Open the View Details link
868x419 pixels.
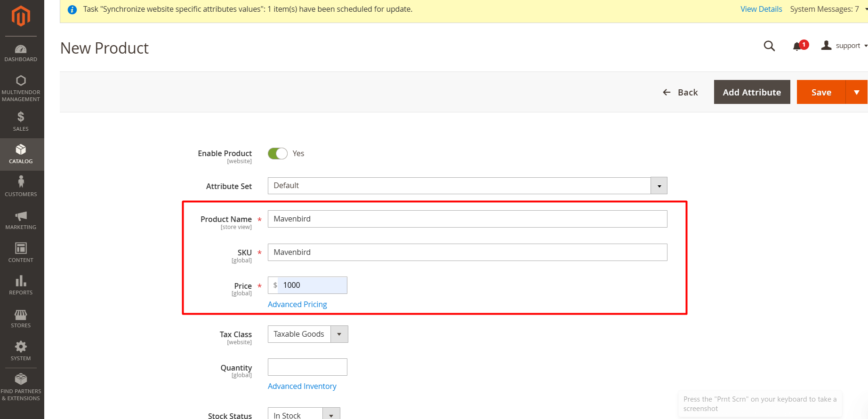pos(761,9)
